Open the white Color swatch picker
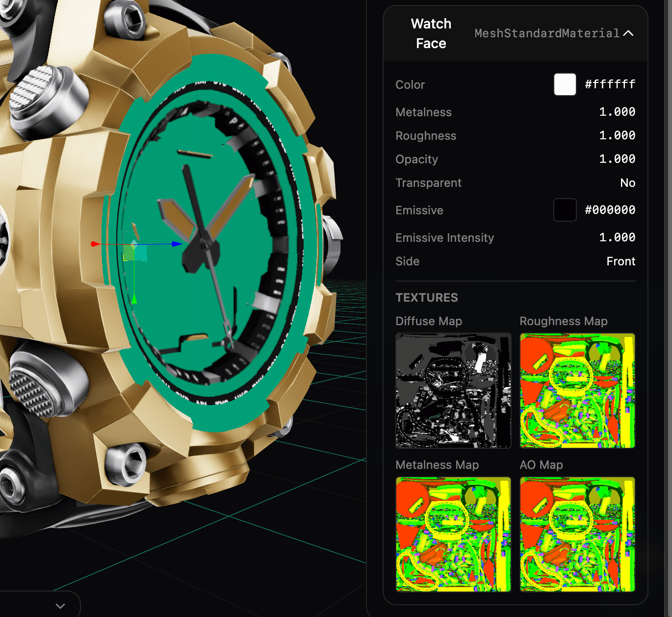 click(x=565, y=84)
